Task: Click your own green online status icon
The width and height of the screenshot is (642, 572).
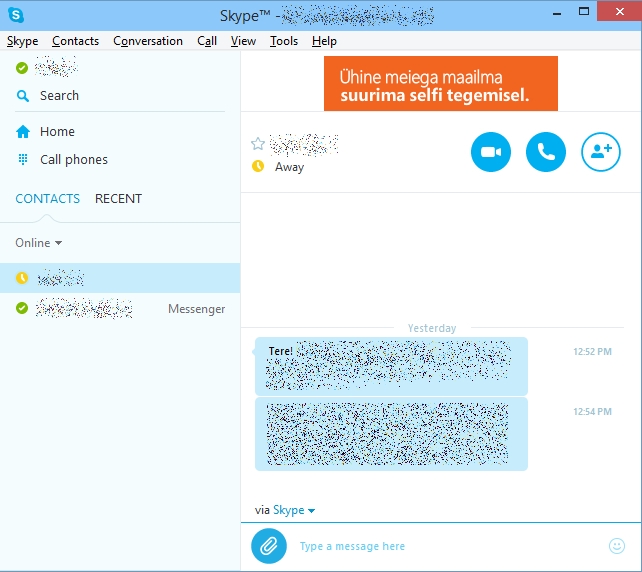Action: click(22, 68)
